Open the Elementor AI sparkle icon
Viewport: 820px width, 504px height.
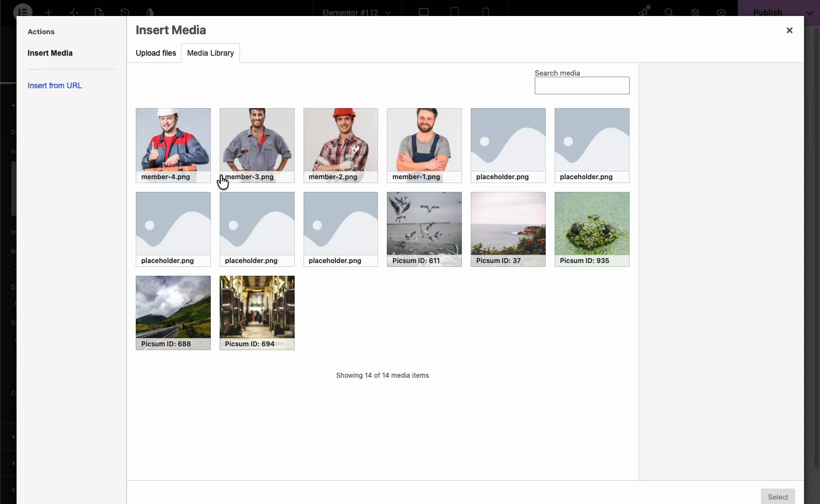[74, 12]
